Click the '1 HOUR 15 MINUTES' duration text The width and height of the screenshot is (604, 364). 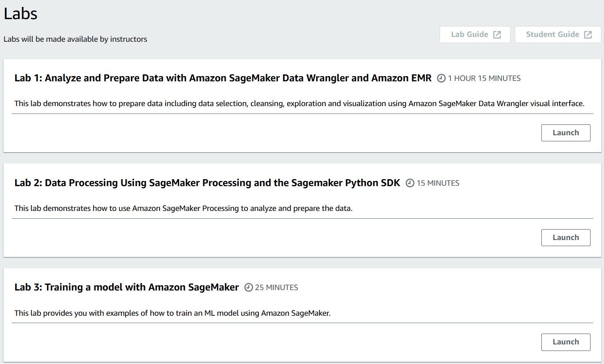(484, 79)
